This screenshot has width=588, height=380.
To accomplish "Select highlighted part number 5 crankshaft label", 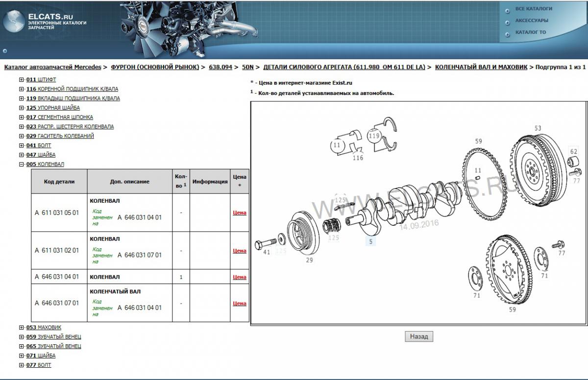I will pos(370,241).
